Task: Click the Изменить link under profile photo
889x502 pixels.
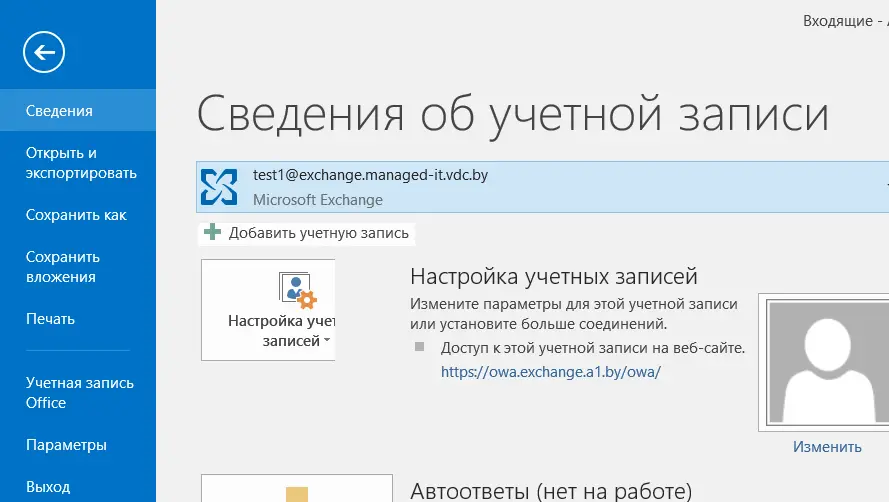Action: [827, 447]
